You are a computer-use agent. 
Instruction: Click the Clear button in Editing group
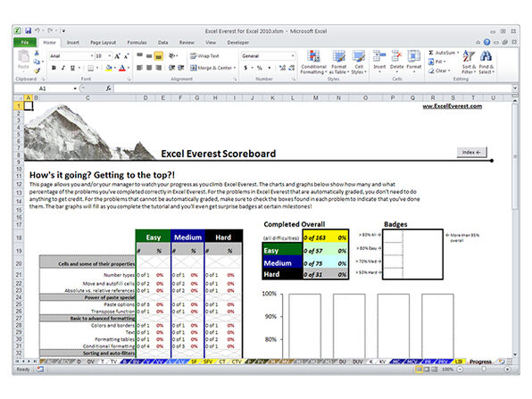click(x=439, y=71)
